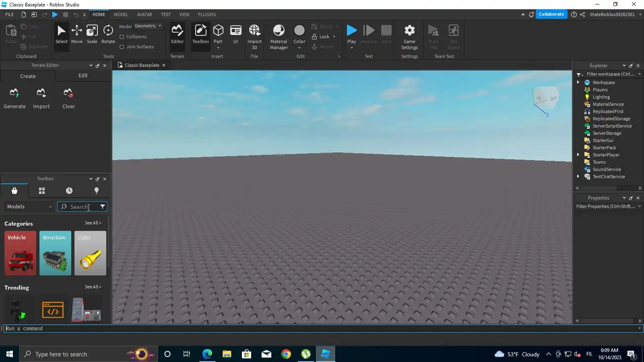Toggle the Join Surfaces checkbox
The image size is (644, 362).
coord(122,47)
